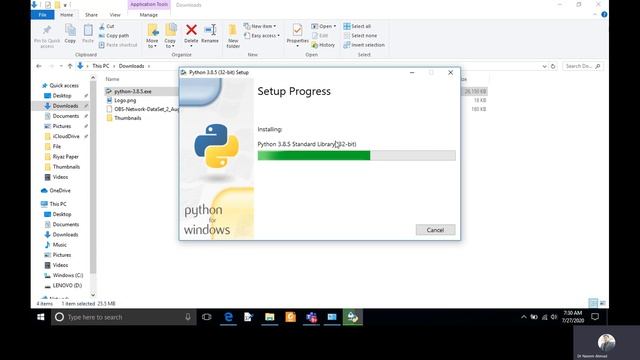Click the Paste icon in the ribbon
The image size is (640, 360).
click(88, 30)
